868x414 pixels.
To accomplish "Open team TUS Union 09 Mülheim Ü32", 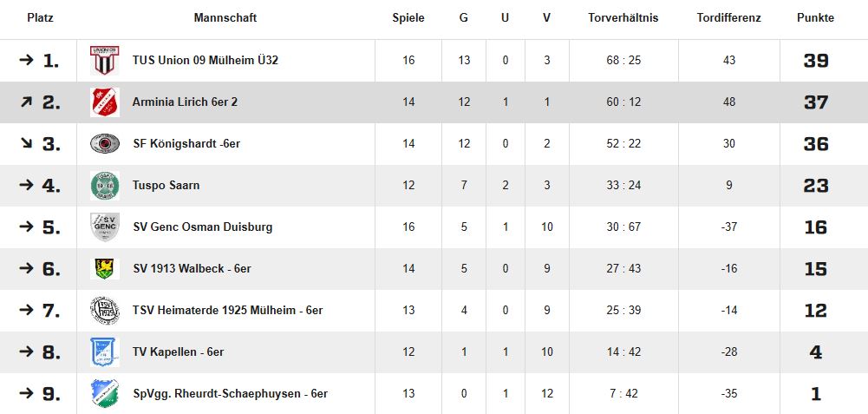I will (205, 61).
